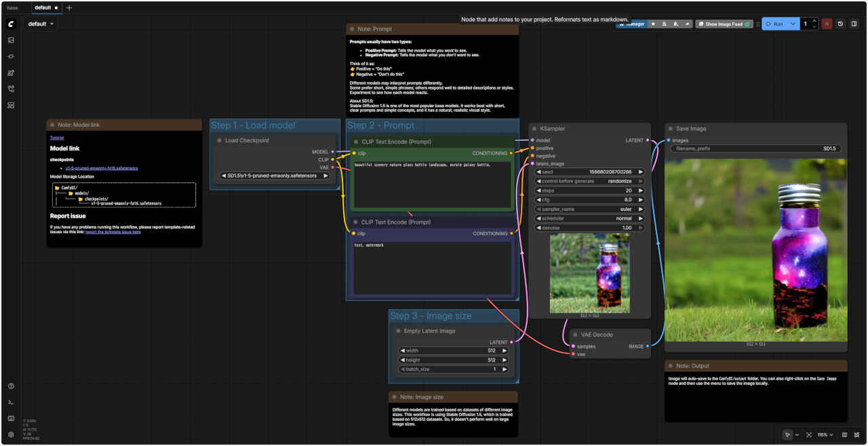Toggle the right side panel icon at top right
The height and width of the screenshot is (446, 868).
pyautogui.click(x=854, y=24)
